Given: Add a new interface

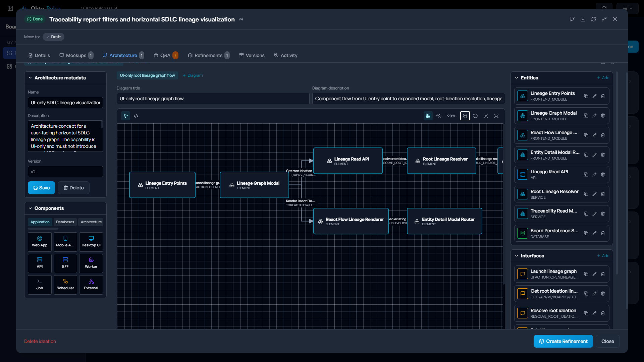Looking at the screenshot, I should (x=603, y=256).
